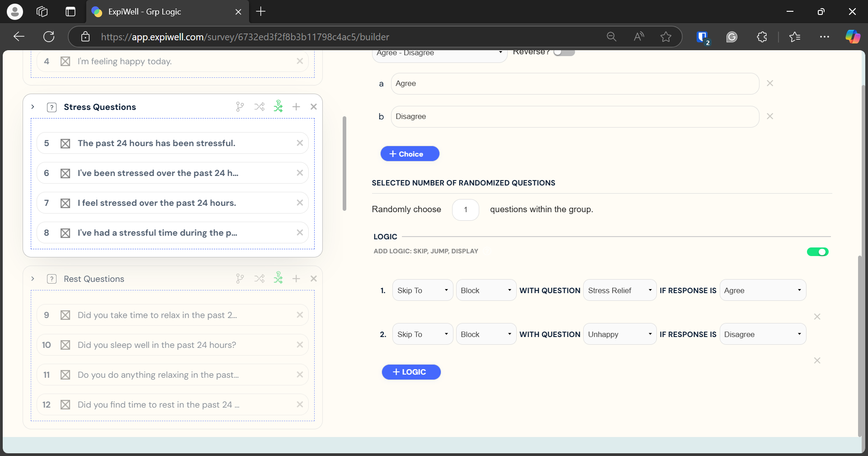Image resolution: width=868 pixels, height=456 pixels.
Task: Remove question 4 I'm feeling happy today
Action: coord(300,61)
